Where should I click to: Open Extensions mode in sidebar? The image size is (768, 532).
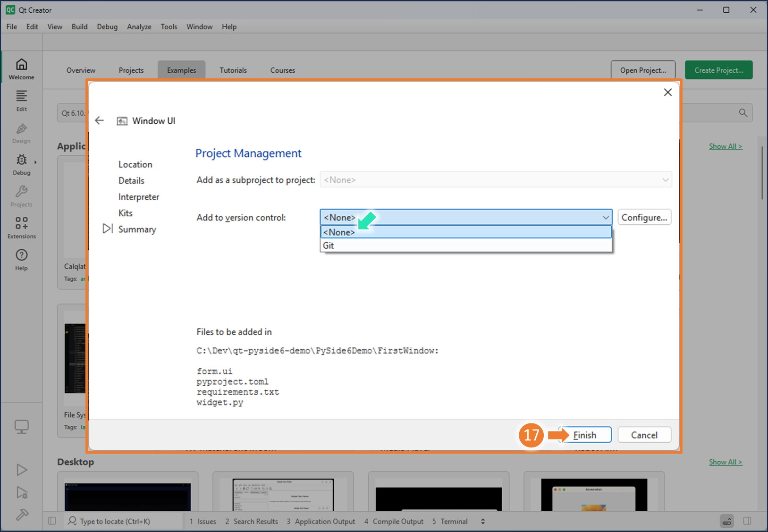click(22, 228)
